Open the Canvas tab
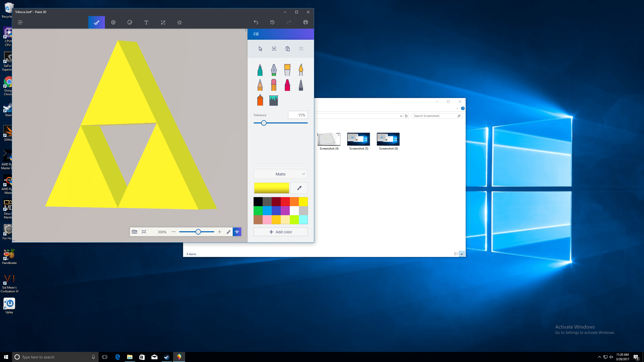The height and width of the screenshot is (362, 644). click(163, 22)
